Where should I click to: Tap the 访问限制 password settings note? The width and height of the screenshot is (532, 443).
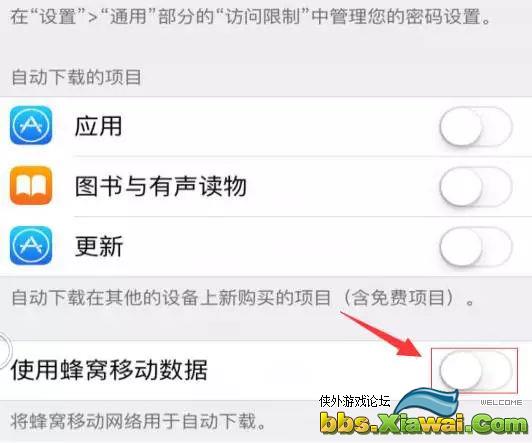pyautogui.click(x=250, y=16)
